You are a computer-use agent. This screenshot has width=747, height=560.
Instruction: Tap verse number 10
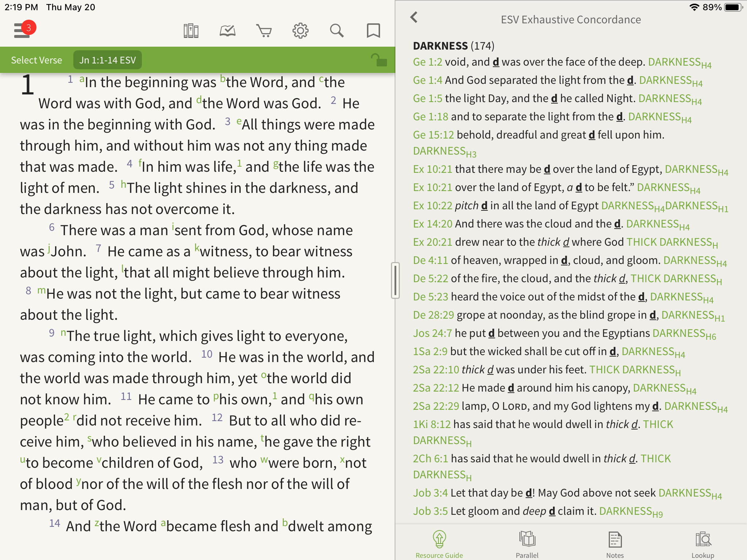point(206,354)
